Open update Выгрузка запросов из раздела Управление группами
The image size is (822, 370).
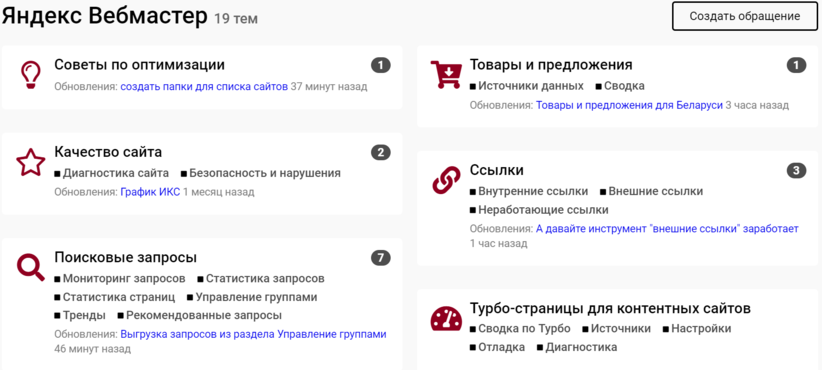pos(253,334)
